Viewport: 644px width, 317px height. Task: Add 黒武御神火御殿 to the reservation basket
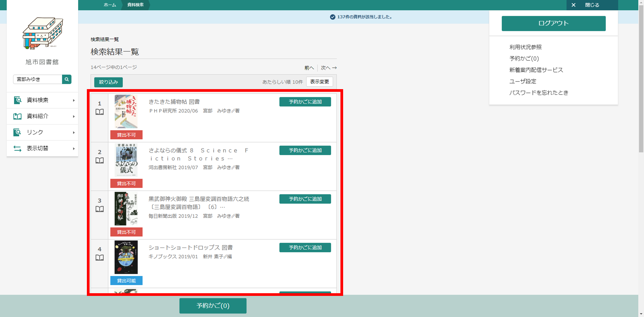(x=305, y=199)
